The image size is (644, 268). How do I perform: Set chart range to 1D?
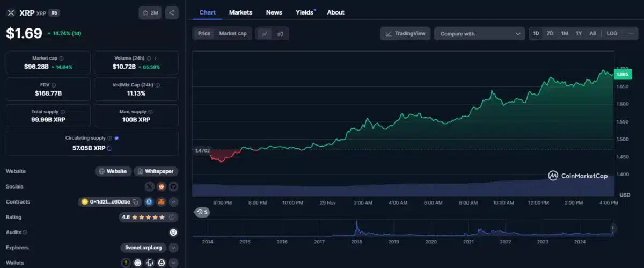pos(536,33)
